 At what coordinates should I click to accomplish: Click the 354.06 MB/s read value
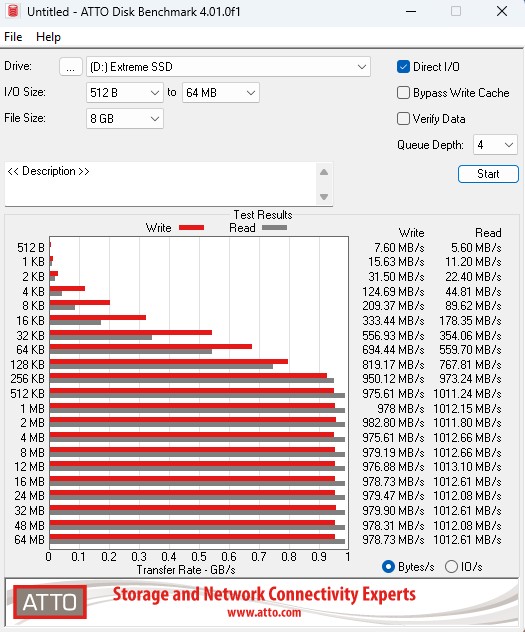[470, 335]
